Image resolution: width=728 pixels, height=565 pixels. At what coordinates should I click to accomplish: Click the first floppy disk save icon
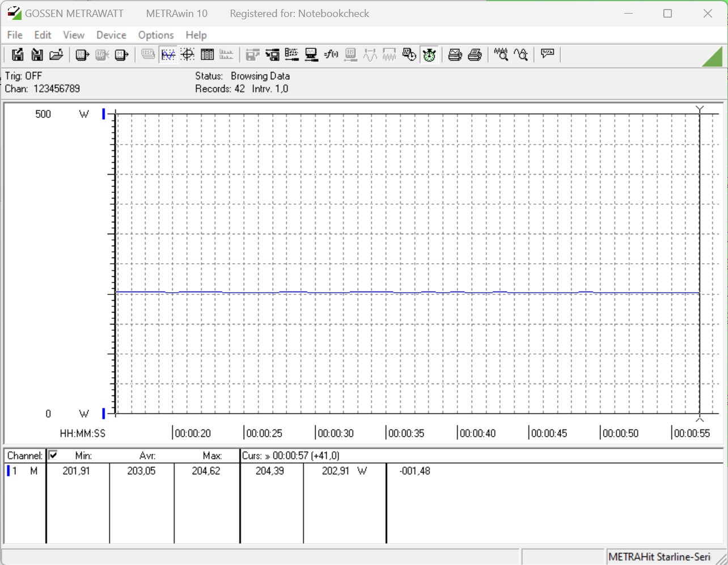[x=18, y=54]
